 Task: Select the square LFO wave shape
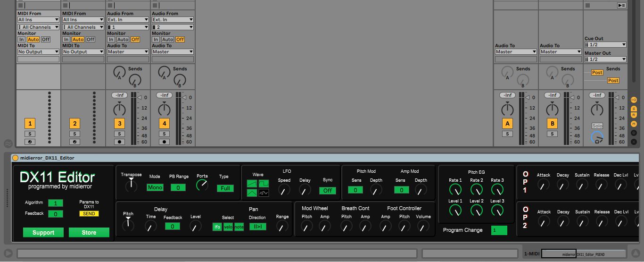[x=264, y=183]
